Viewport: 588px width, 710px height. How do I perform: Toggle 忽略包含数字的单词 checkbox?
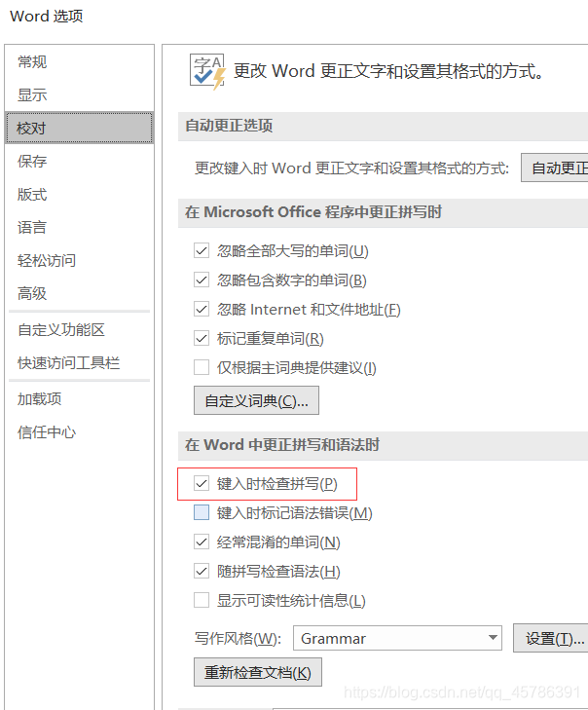202,280
